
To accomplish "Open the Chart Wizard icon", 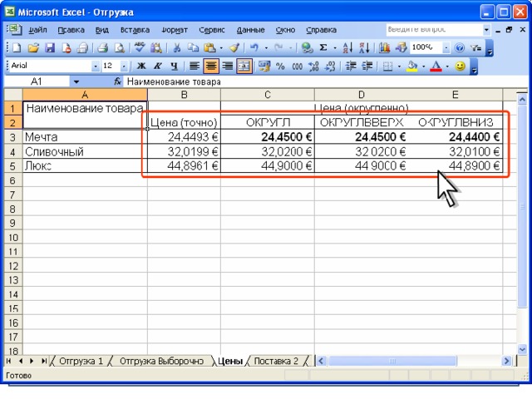I will click(384, 48).
